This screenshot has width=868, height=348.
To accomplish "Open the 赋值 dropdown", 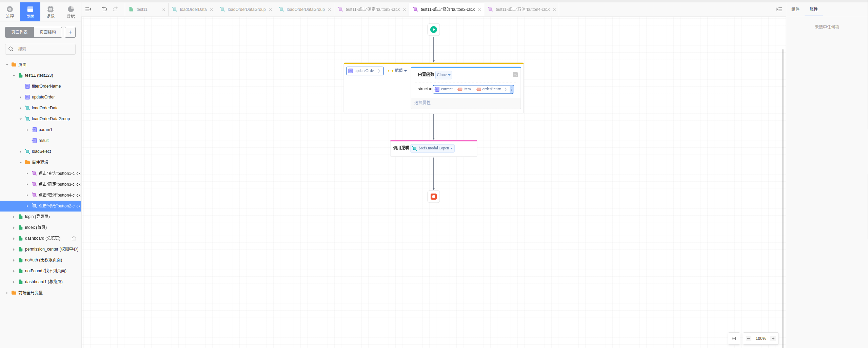I will click(397, 71).
